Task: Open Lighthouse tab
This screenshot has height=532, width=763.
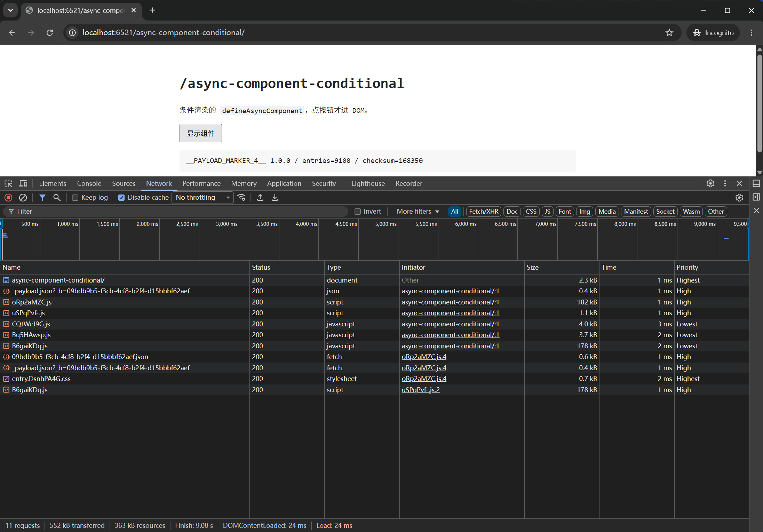Action: (x=368, y=183)
